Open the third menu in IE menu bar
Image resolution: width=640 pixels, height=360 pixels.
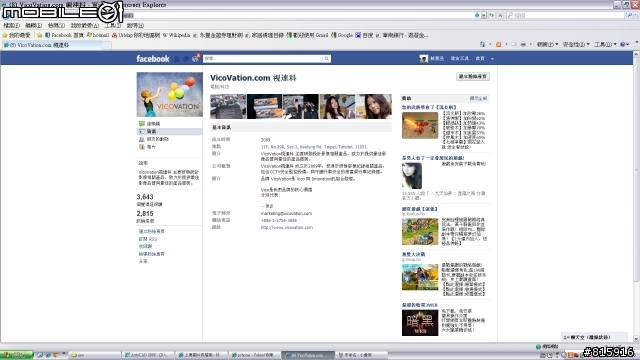pyautogui.click(x=56, y=25)
